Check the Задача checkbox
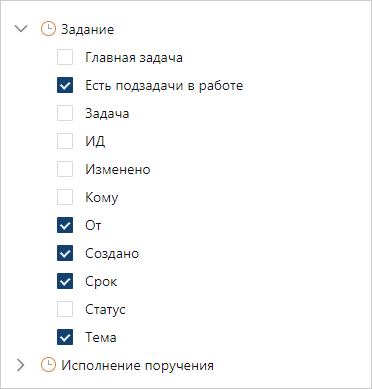Image resolution: width=372 pixels, height=389 pixels. coord(65,113)
